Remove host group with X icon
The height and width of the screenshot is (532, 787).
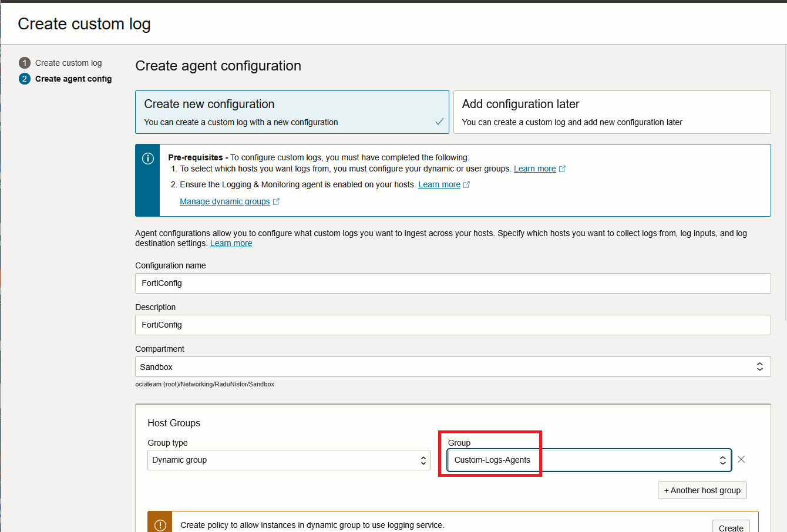[741, 460]
